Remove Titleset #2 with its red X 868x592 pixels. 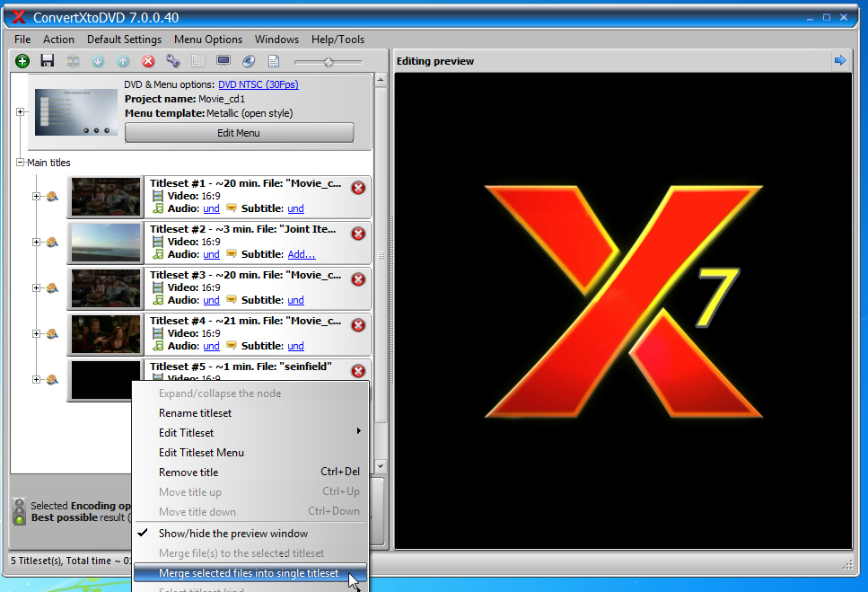click(358, 234)
